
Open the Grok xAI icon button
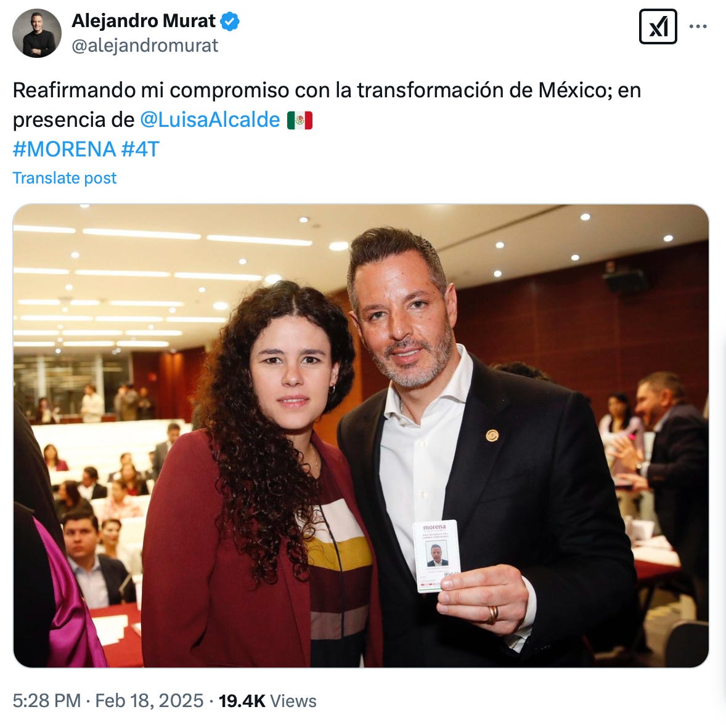[658, 27]
